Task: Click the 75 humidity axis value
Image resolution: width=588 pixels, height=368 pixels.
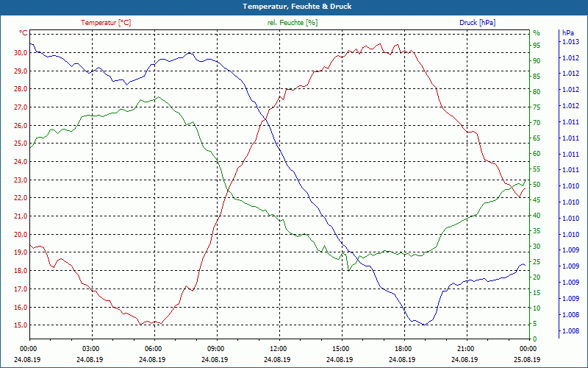Action: [x=537, y=107]
